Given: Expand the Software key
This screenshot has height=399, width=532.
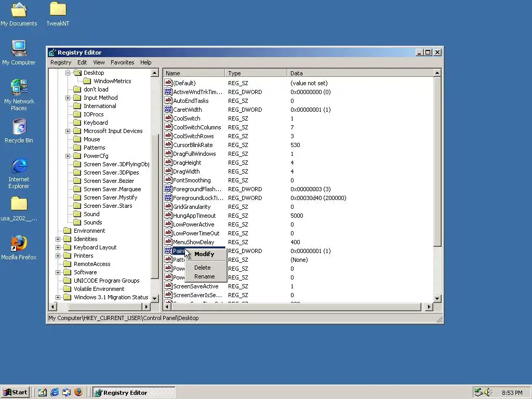Looking at the screenshot, I should pyautogui.click(x=58, y=272).
